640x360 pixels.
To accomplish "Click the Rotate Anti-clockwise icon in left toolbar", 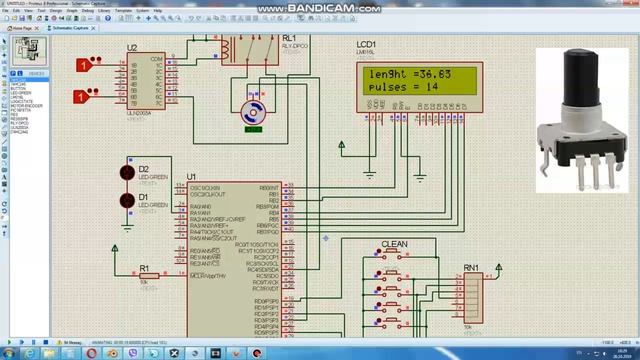I will 4,211.
